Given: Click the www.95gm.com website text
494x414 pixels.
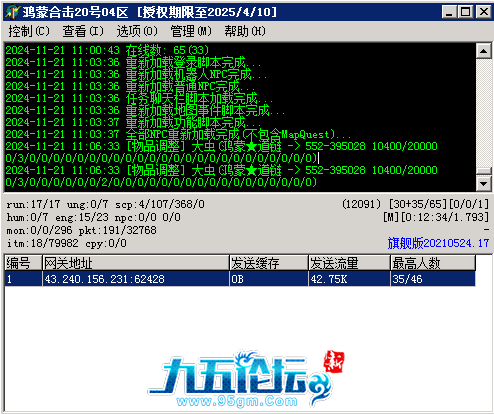Looking at the screenshot, I should coord(237,401).
